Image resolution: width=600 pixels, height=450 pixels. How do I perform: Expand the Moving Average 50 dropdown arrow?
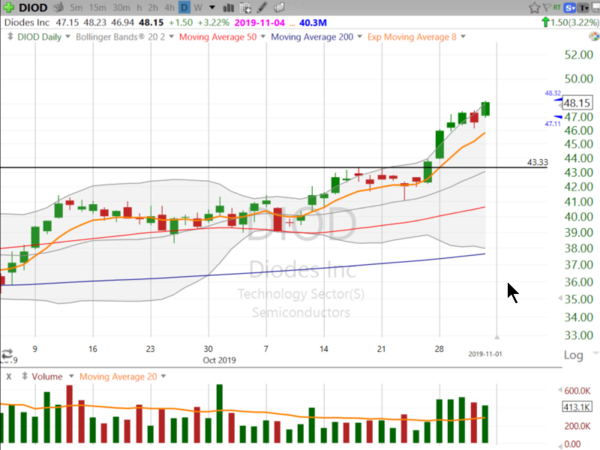coord(262,37)
